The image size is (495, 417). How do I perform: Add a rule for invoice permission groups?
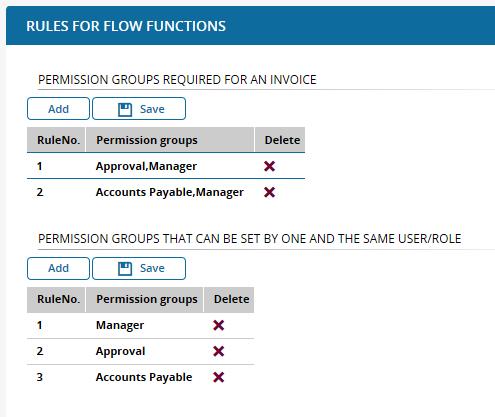click(x=58, y=109)
